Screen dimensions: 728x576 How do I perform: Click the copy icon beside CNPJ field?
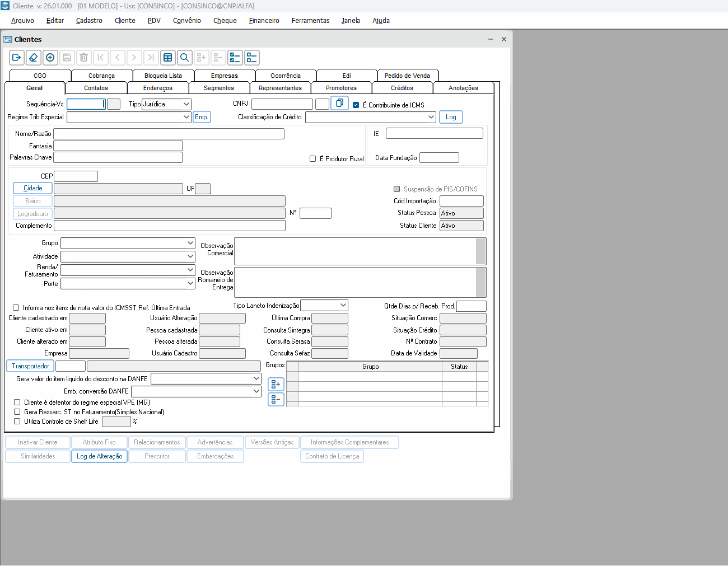[x=339, y=104]
